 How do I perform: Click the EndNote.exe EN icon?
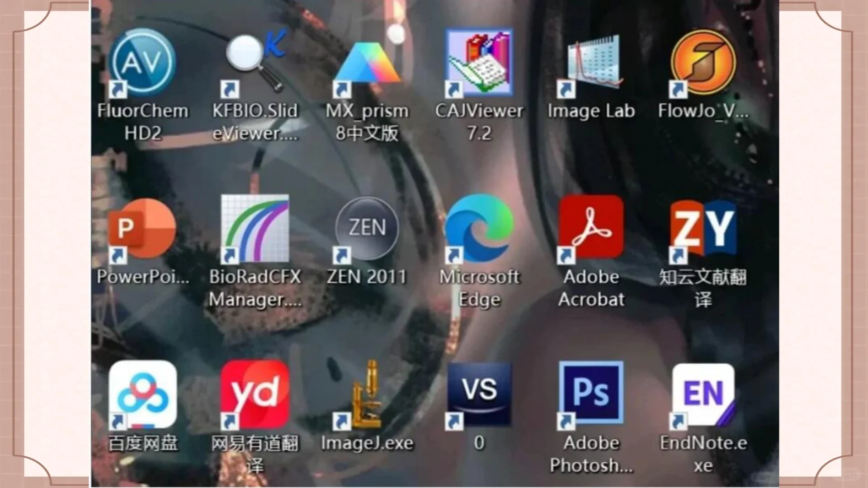pyautogui.click(x=703, y=394)
